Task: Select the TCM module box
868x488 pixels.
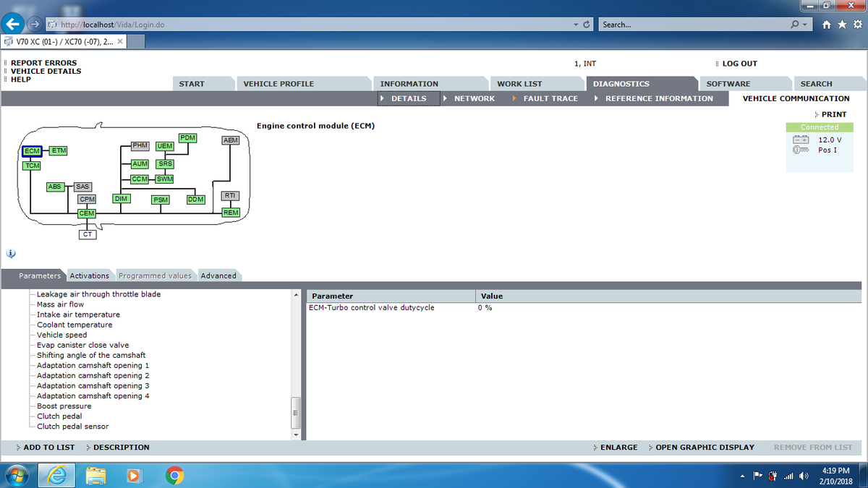Action: [31, 166]
